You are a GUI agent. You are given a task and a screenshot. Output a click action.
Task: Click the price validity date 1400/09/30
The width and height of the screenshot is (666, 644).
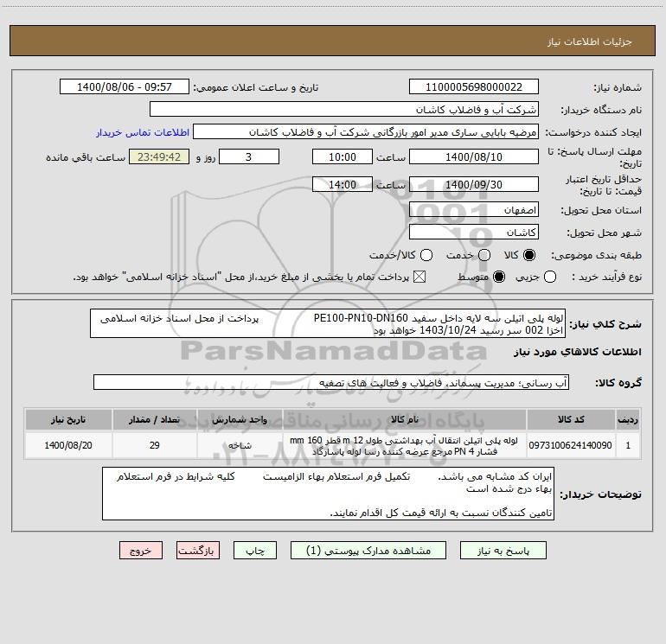point(474,184)
